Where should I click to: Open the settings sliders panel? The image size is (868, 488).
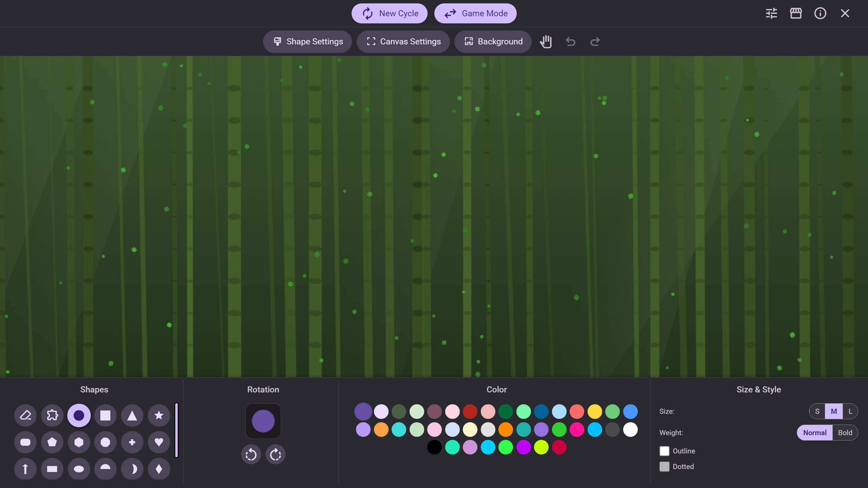pos(771,13)
